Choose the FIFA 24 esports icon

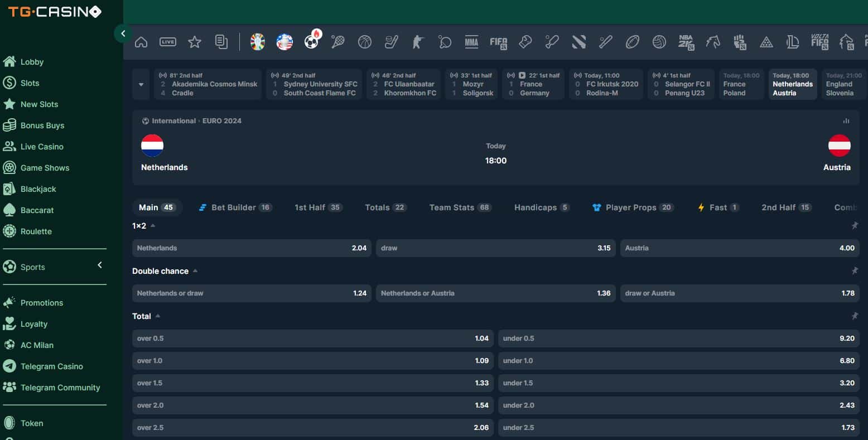pyautogui.click(x=499, y=42)
